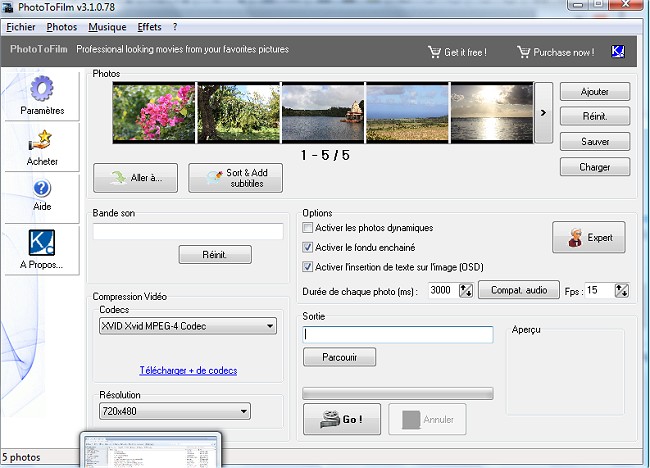Show next photos with the arrow
The width and height of the screenshot is (650, 468).
tap(543, 113)
